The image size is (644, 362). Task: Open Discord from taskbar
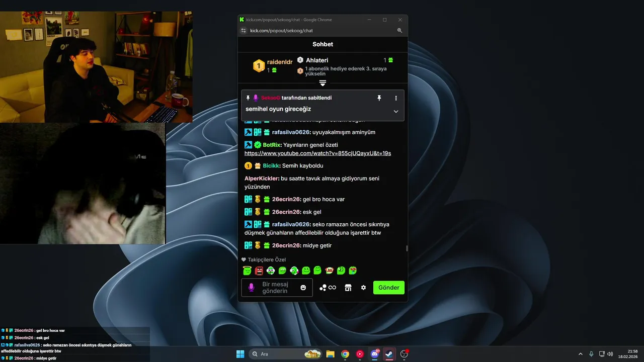coord(374,354)
